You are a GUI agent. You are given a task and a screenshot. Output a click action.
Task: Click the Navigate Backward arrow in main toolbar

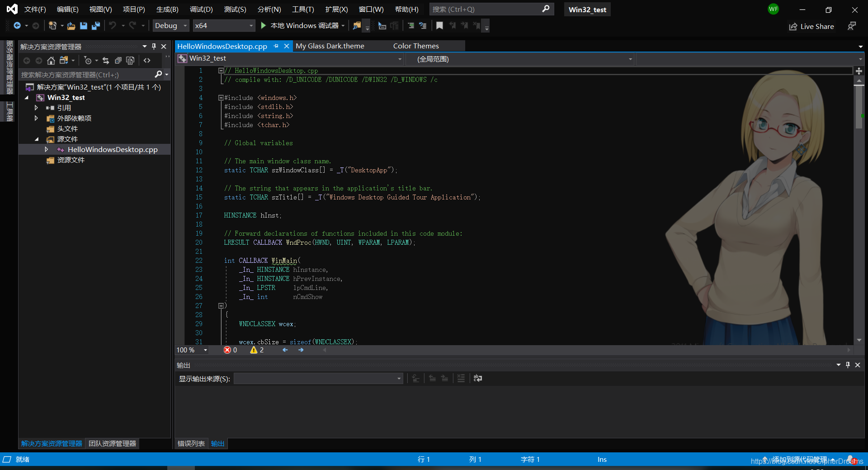pos(17,26)
